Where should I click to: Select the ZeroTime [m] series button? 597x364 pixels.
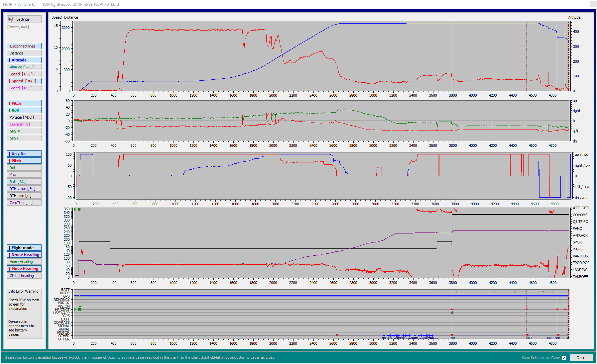coord(24,203)
